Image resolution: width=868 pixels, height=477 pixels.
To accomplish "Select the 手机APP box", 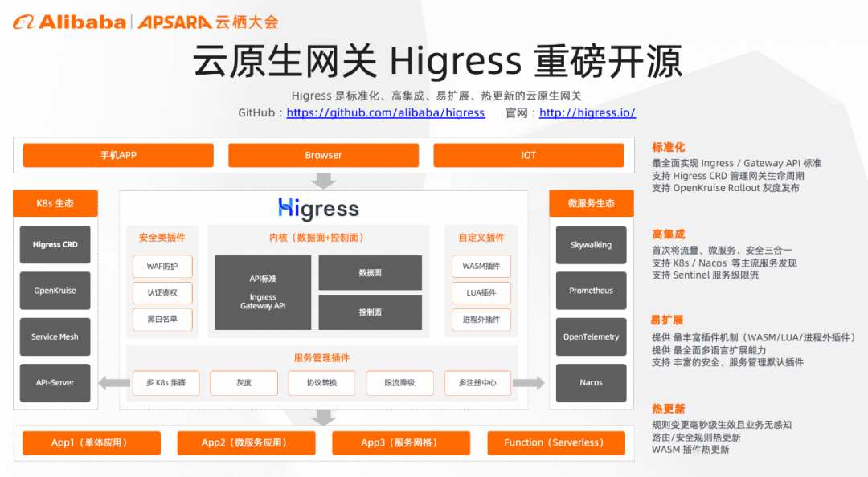I will pos(118,155).
